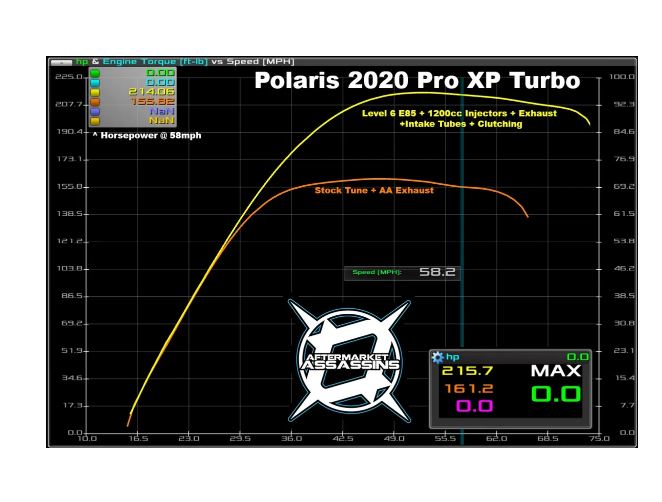The width and height of the screenshot is (662, 502).
Task: Click the gear icon in hp panel
Action: click(x=437, y=356)
